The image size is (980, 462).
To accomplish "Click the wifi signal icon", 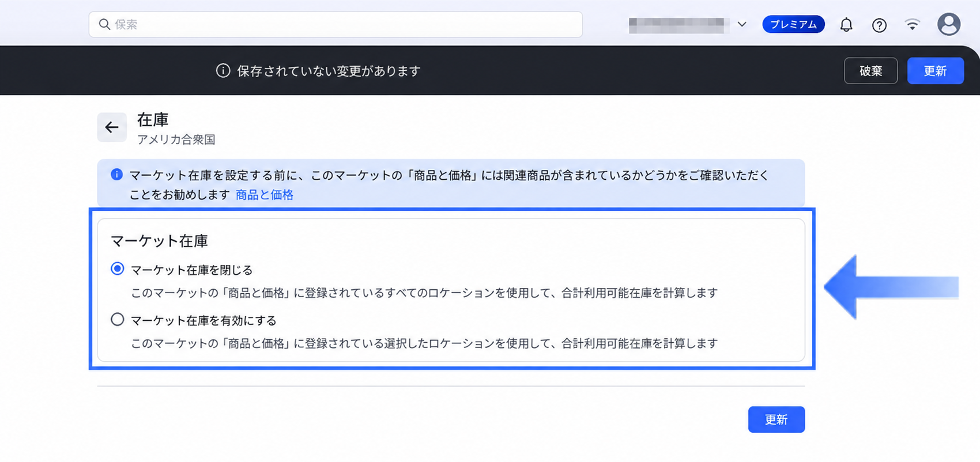I will point(912,24).
